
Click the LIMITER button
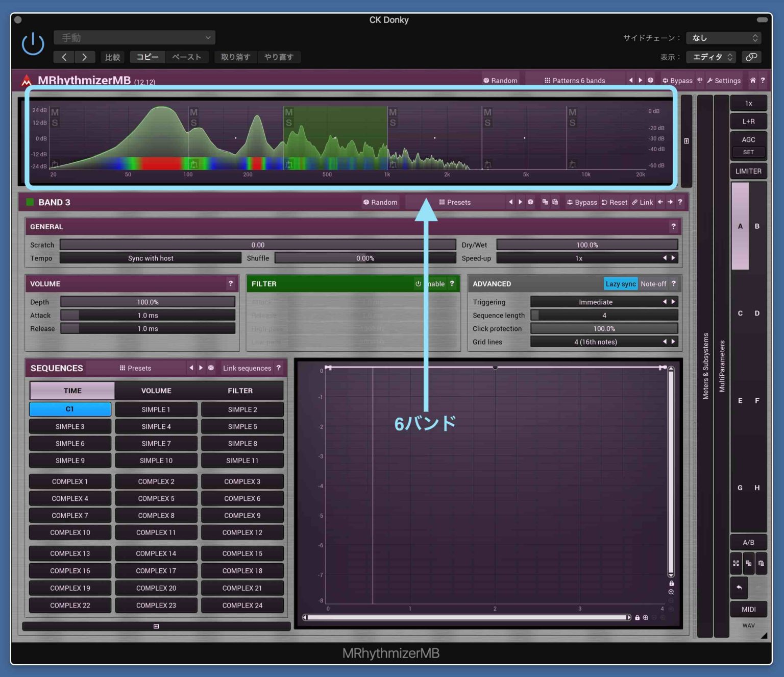[748, 171]
